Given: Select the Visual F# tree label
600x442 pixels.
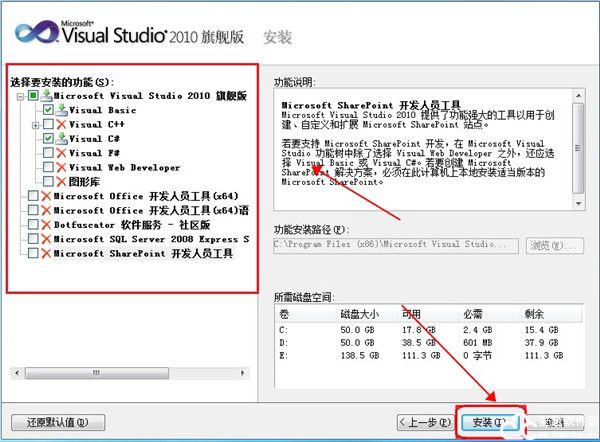Looking at the screenshot, I should coord(95,153).
